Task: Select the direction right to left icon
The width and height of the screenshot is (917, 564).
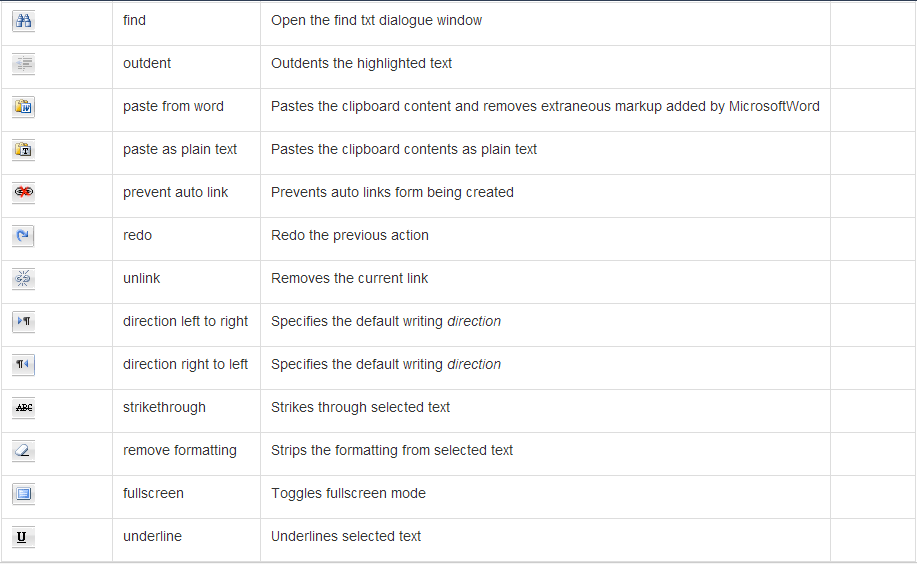Action: pos(24,365)
